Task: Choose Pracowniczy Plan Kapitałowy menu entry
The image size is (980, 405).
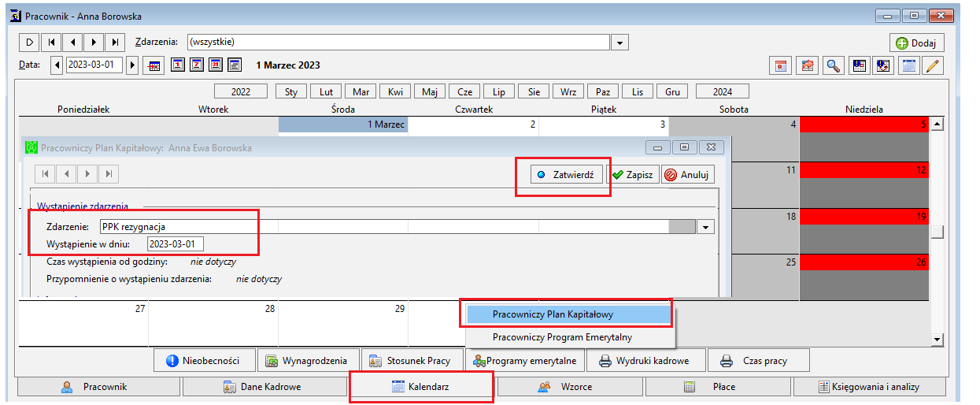Action: click(568, 314)
